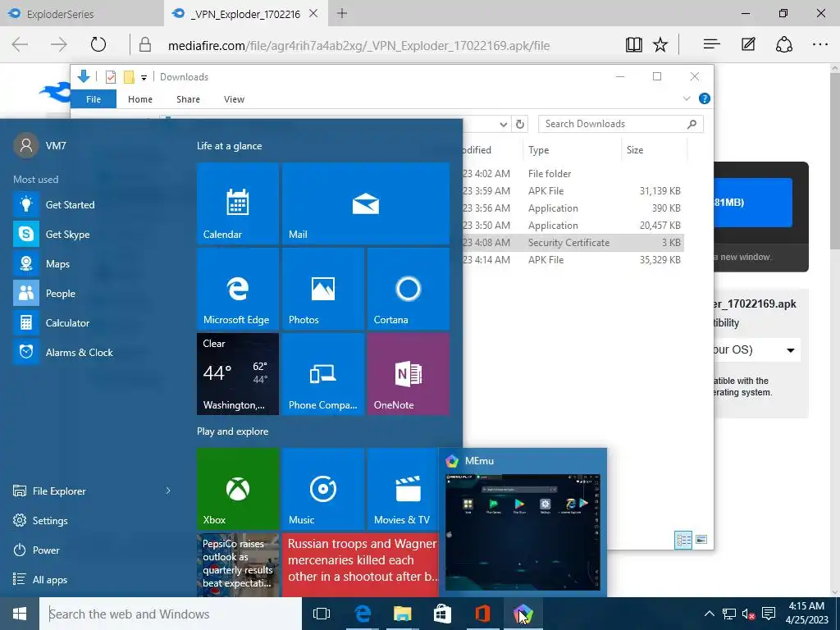
Task: Open Edge reading view icon
Action: (634, 45)
